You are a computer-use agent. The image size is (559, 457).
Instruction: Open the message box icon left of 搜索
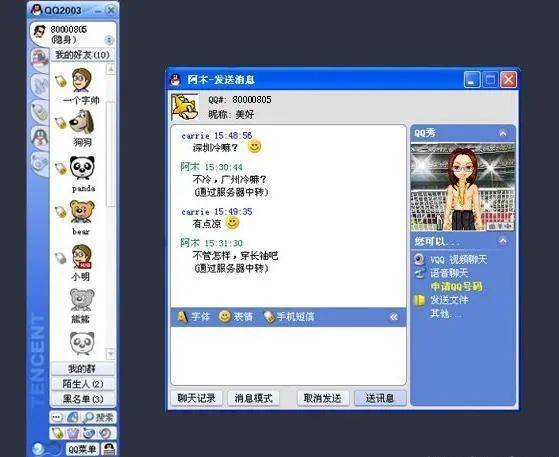(57, 417)
